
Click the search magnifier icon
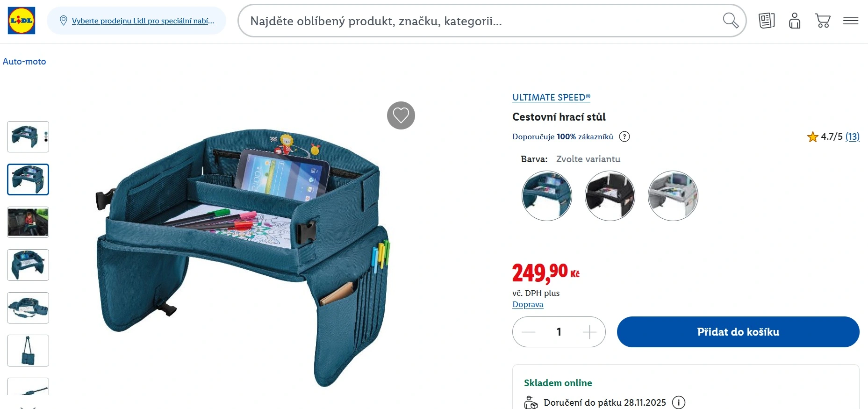(x=730, y=21)
